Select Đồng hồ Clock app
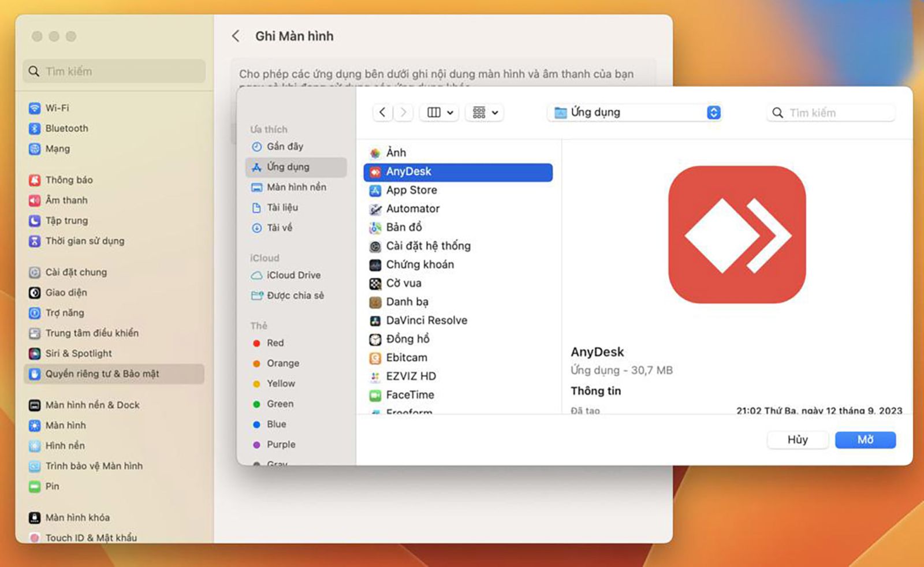 (x=458, y=339)
